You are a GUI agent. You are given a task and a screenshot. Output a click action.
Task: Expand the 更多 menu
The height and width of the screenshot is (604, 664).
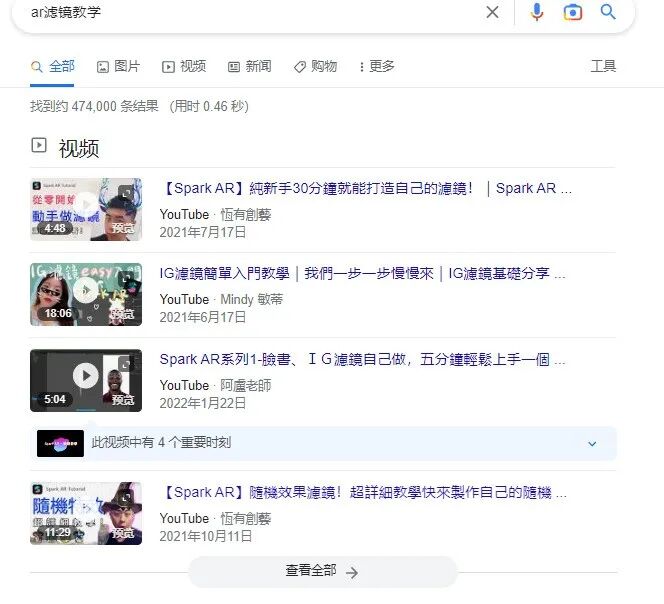pyautogui.click(x=376, y=66)
